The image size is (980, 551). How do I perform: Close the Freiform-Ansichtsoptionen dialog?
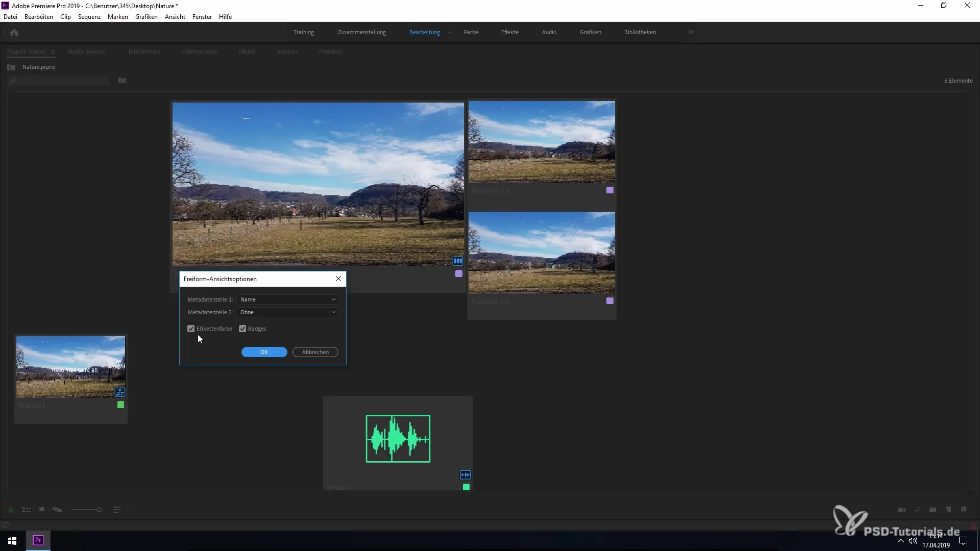pos(338,279)
